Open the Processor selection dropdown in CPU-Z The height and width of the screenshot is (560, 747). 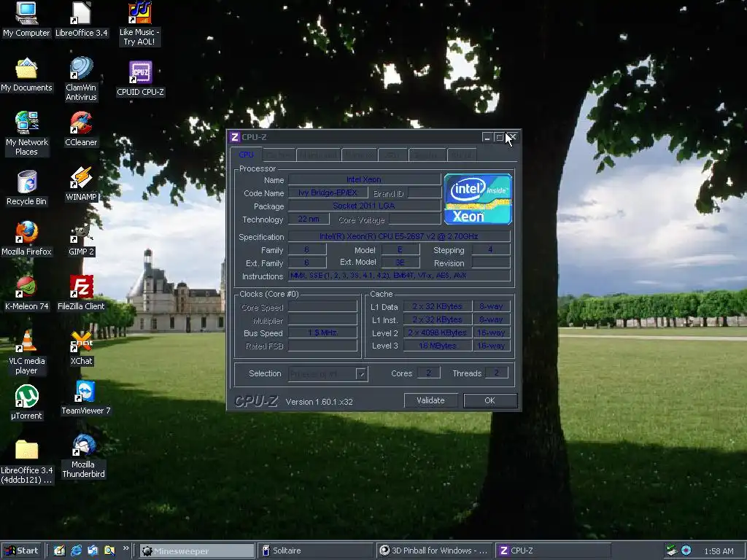coord(361,374)
